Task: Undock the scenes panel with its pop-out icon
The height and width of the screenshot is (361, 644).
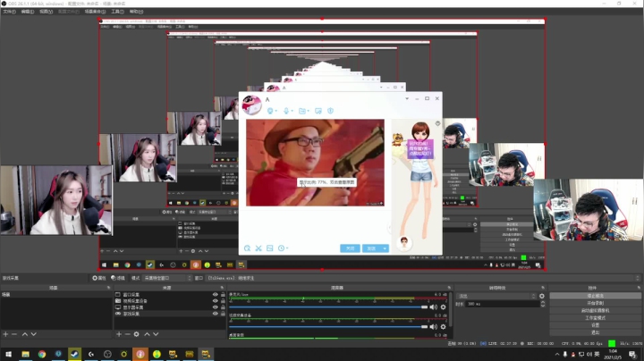Action: [x=109, y=288]
